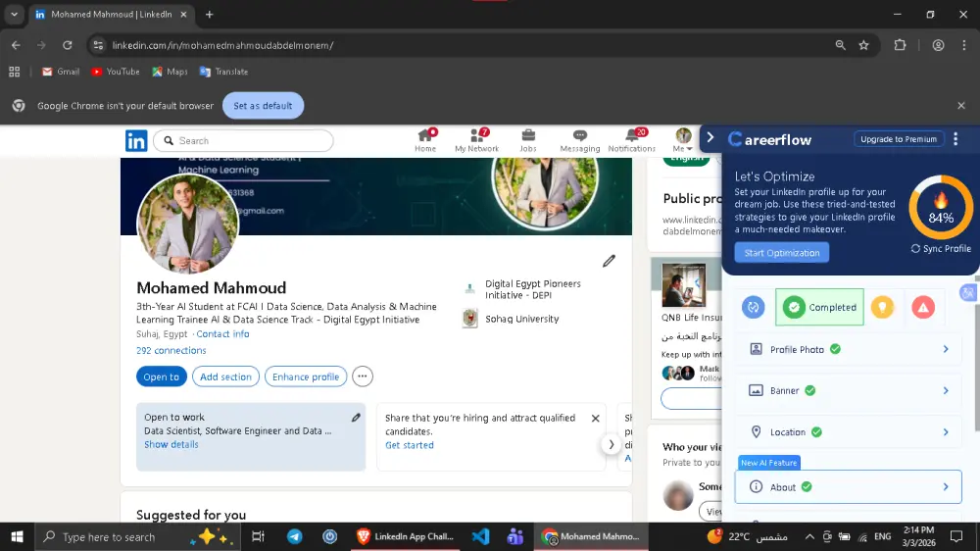Open the Me profile menu
The width and height of the screenshot is (980, 551).
pos(683,141)
